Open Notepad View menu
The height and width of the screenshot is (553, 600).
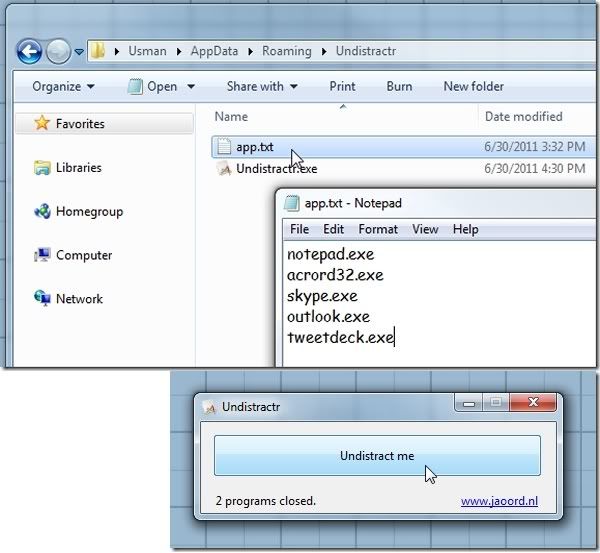coord(425,229)
